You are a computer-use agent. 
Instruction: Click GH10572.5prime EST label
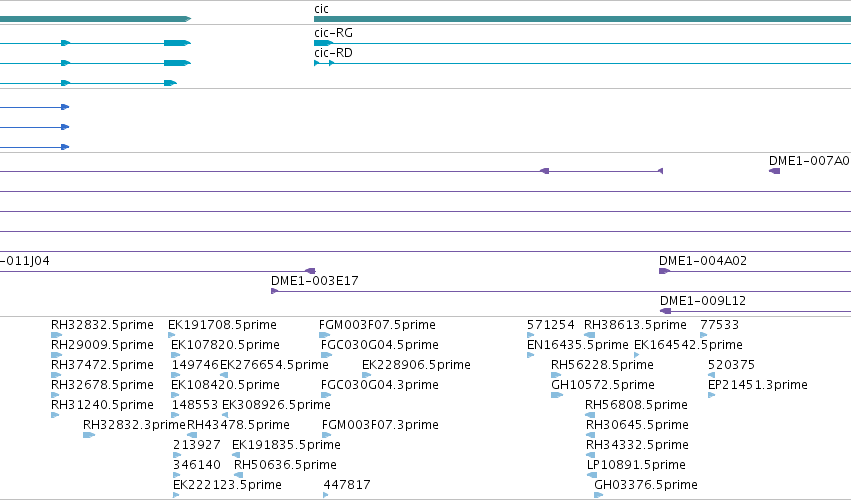pos(603,385)
